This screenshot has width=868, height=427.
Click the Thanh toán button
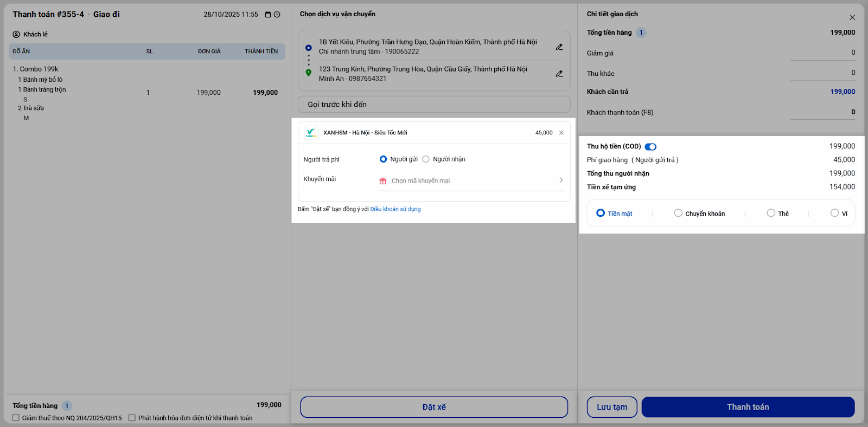click(748, 407)
